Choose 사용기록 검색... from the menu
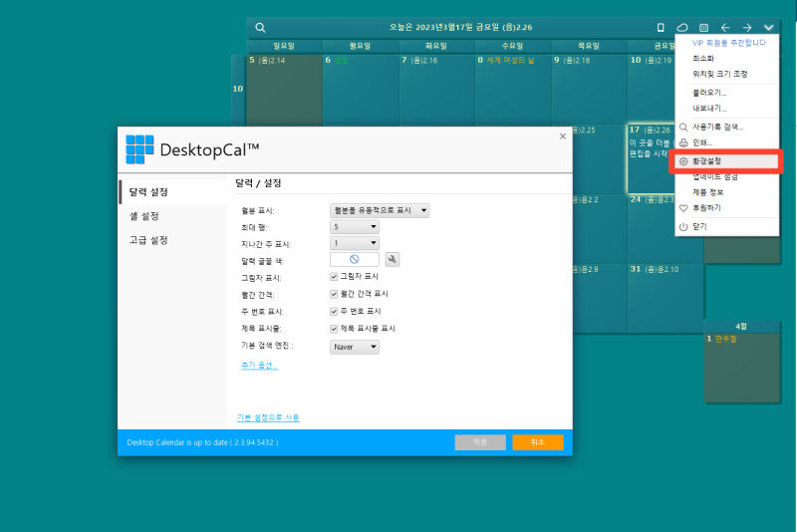Viewport: 797px width, 532px height. [727, 128]
